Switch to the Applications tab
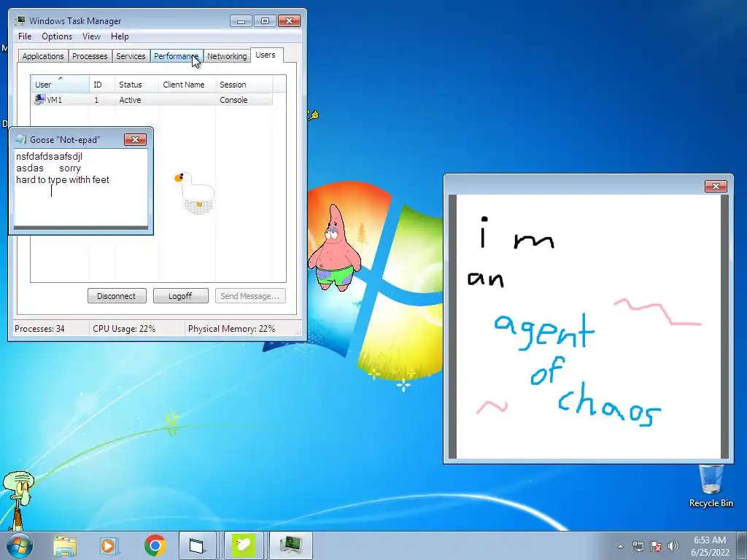 [43, 55]
